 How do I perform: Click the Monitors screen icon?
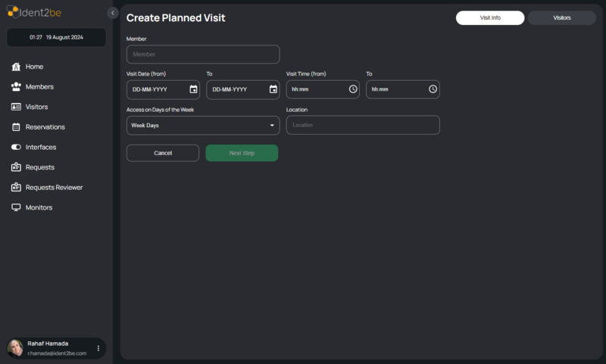tap(16, 207)
